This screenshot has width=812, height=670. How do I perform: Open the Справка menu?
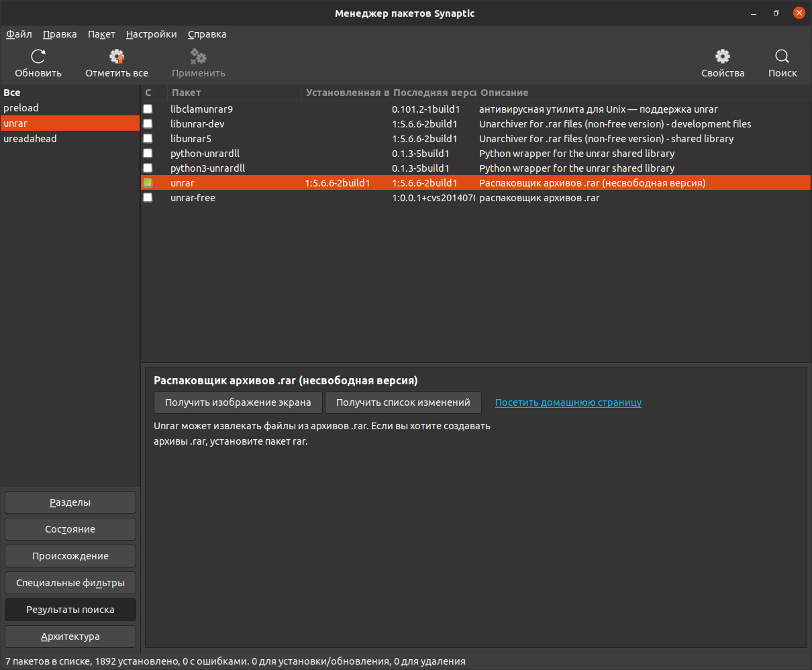207,34
